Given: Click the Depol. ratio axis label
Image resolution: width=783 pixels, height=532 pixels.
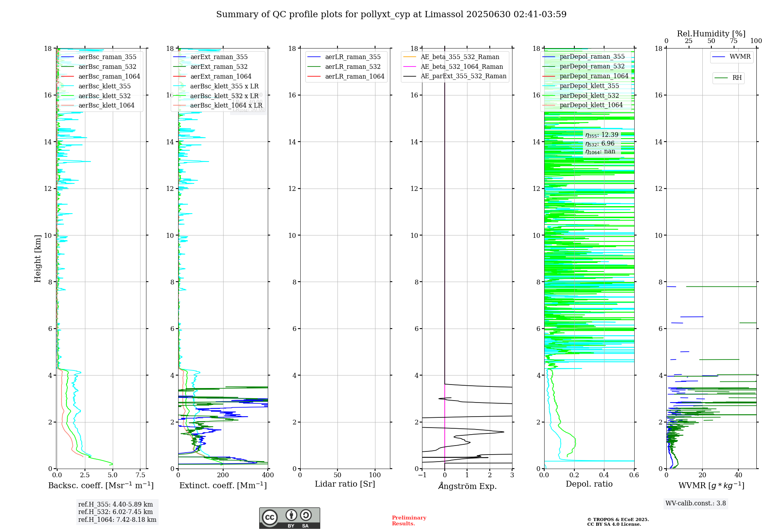Looking at the screenshot, I should point(589,484).
